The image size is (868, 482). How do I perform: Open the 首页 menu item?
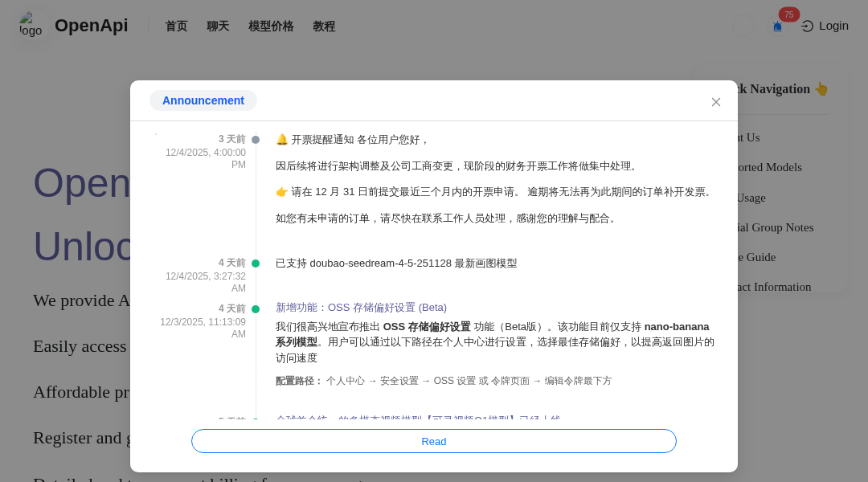[x=176, y=26]
